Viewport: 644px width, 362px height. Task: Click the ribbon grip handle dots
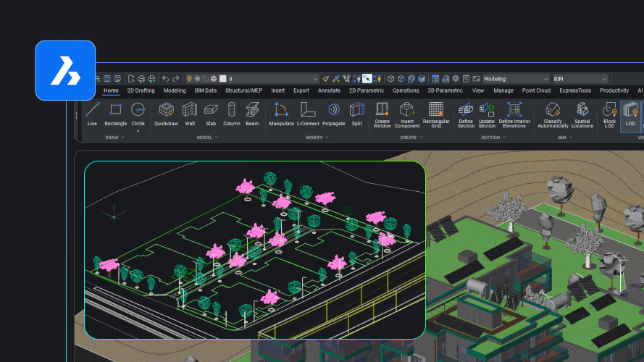(77, 116)
